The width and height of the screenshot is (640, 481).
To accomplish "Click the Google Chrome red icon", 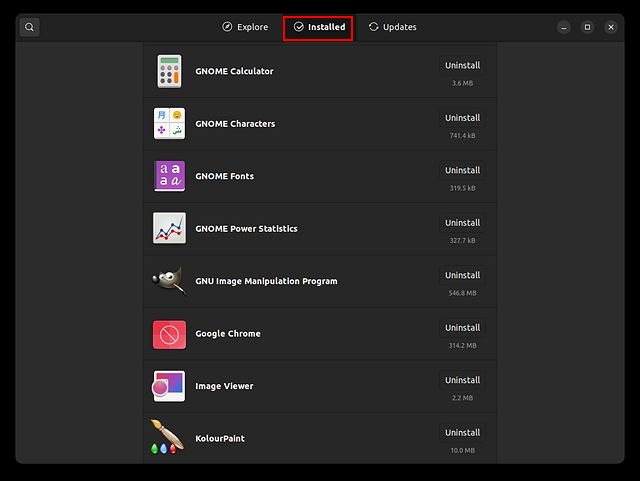I will (169, 335).
